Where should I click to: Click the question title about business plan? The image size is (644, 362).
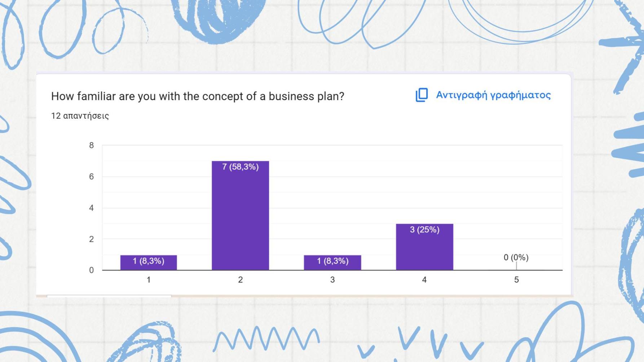198,96
